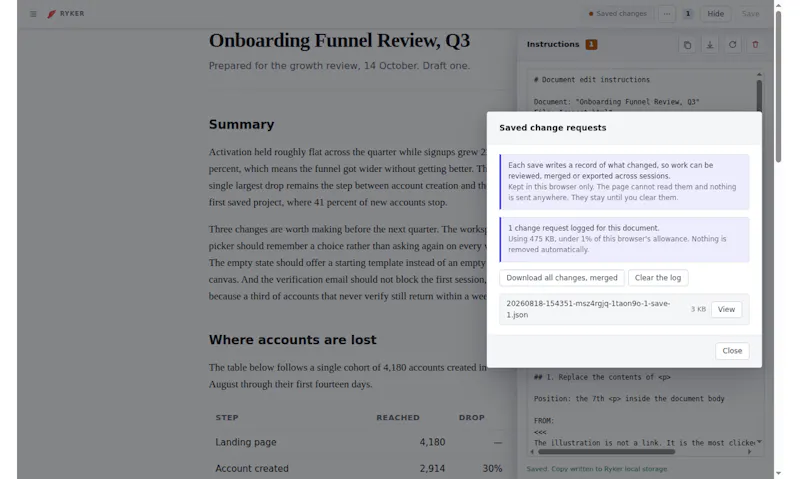Screen dimensions: 800x479
Task: Click Clear the log button
Action: tap(658, 278)
